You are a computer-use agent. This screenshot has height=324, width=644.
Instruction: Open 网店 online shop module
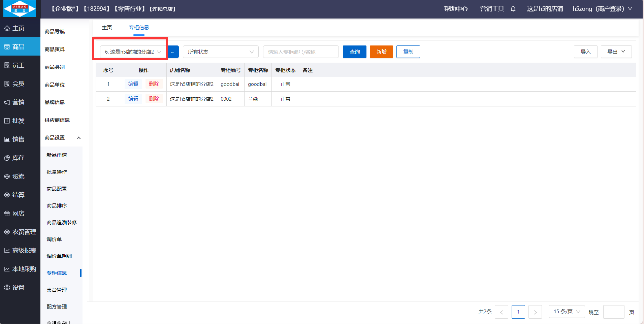pyautogui.click(x=20, y=214)
